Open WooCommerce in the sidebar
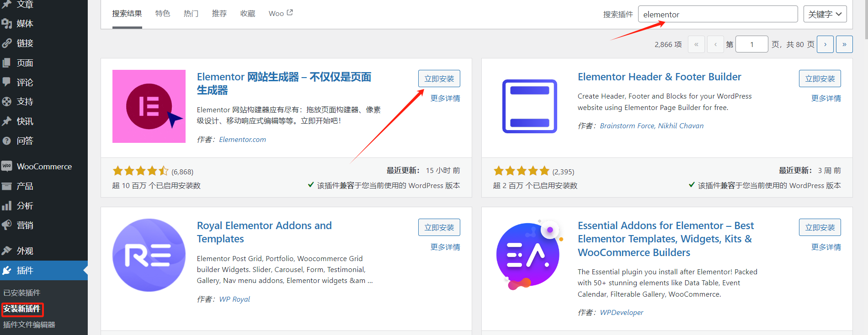The height and width of the screenshot is (335, 868). point(44,167)
